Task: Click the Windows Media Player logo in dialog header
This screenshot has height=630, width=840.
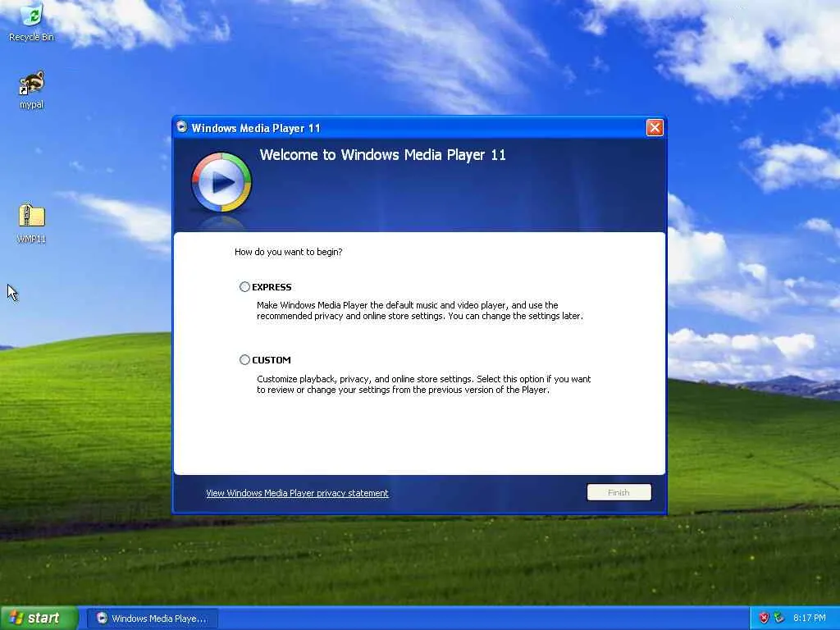Action: coord(221,182)
